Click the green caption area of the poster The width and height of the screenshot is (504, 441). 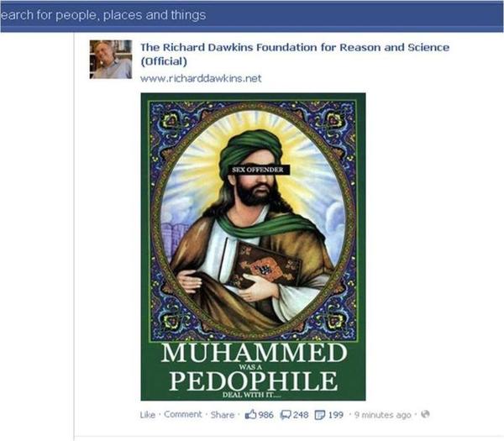[x=253, y=370]
